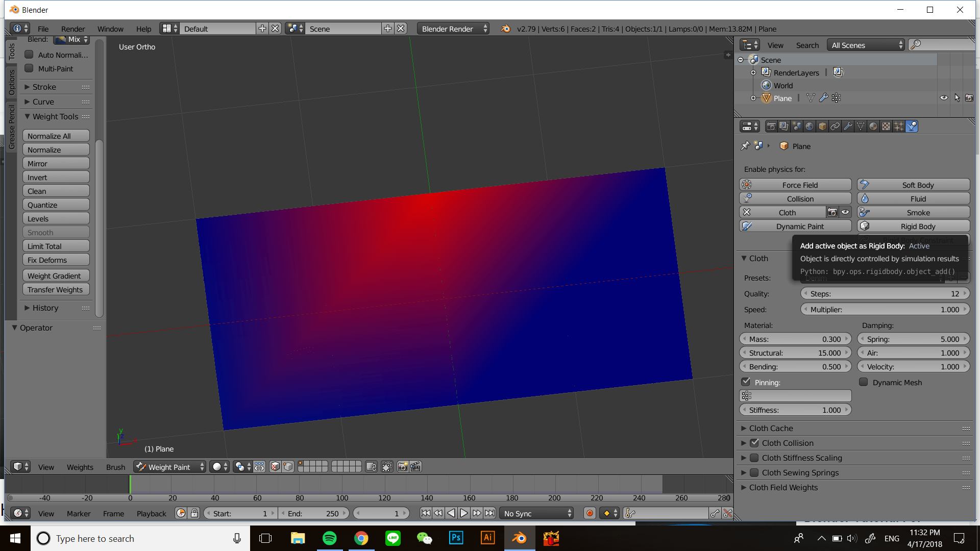This screenshot has width=980, height=551.
Task: Click the Normalize All weight tool button
Action: (x=56, y=135)
